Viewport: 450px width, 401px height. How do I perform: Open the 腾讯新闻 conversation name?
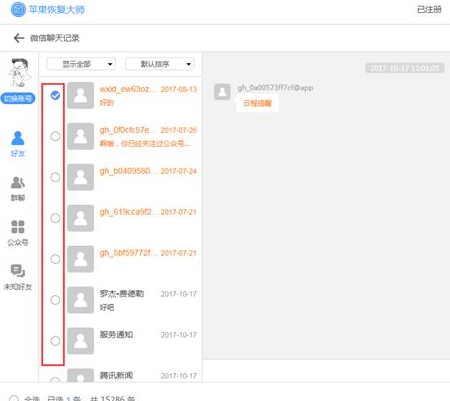(116, 375)
